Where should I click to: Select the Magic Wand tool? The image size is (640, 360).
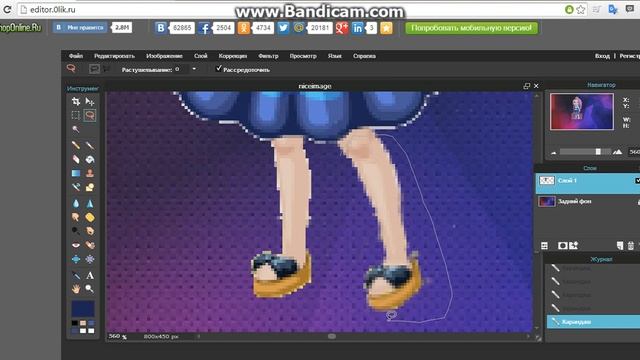76,129
